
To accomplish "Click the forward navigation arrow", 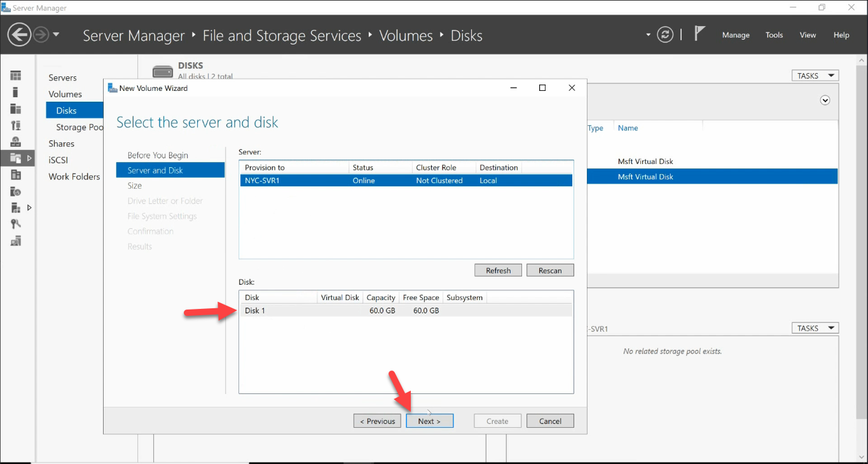I will coord(41,34).
